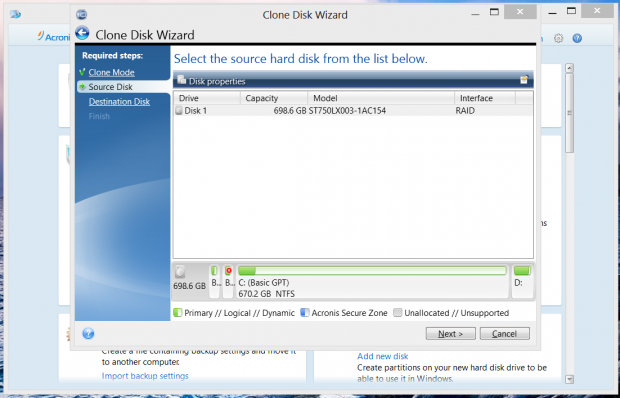Click the main window scrollbar up arrow
620x398 pixels.
pyautogui.click(x=569, y=68)
